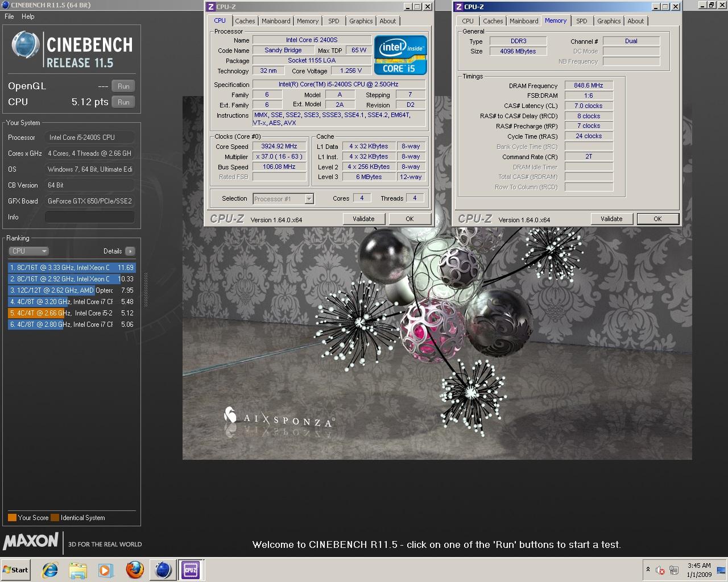Close the left CPU-Z window
This screenshot has height=582, width=728.
428,7
